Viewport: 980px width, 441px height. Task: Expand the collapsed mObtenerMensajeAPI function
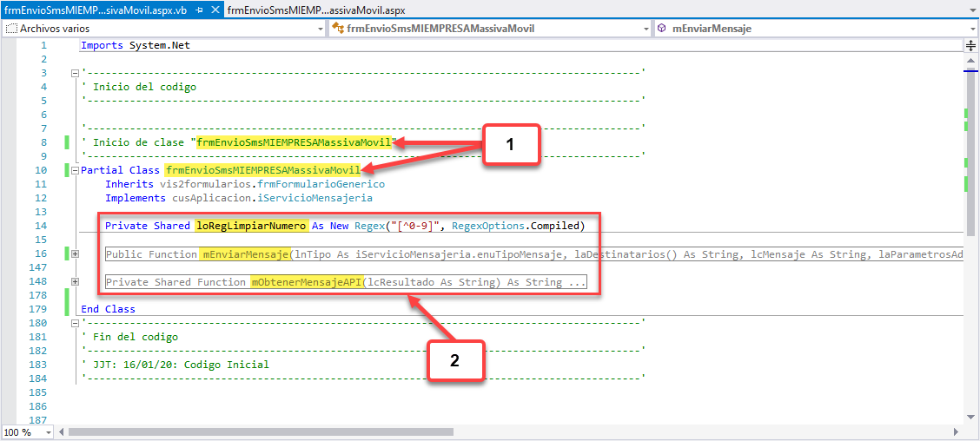point(75,281)
